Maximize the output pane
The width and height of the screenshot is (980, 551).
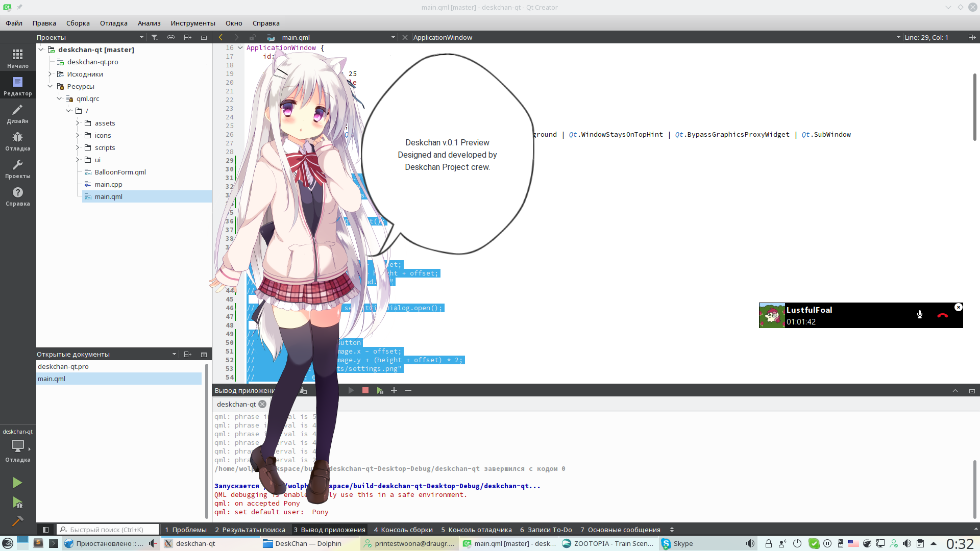click(x=972, y=390)
